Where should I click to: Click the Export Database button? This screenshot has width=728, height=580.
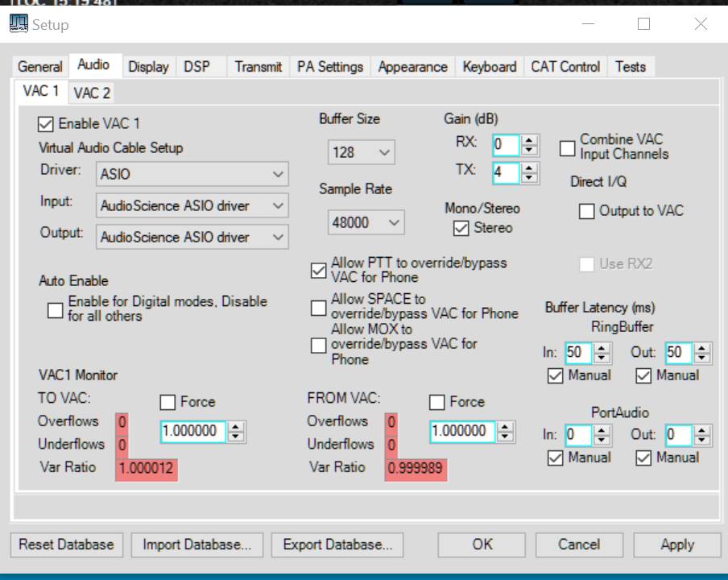pyautogui.click(x=337, y=545)
